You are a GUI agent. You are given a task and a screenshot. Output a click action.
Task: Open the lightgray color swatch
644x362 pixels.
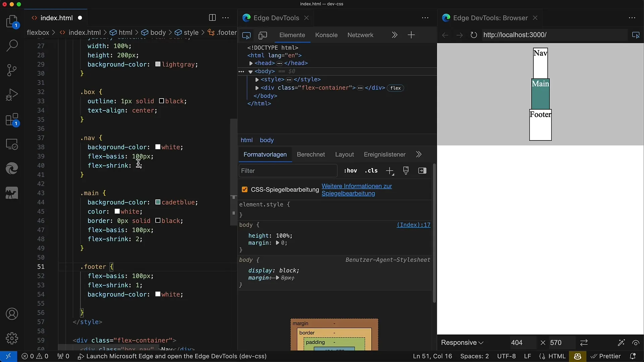[x=158, y=64]
